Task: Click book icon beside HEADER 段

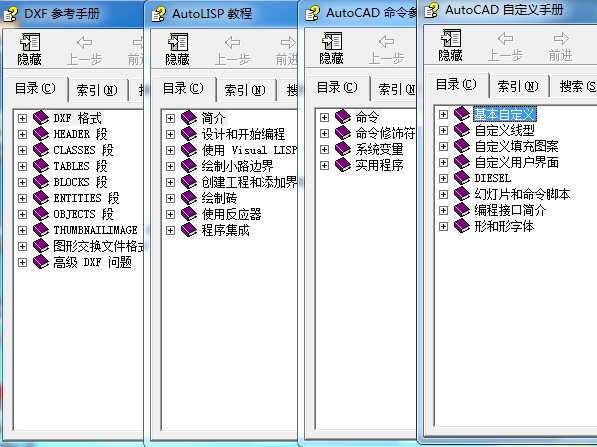Action: coord(41,134)
